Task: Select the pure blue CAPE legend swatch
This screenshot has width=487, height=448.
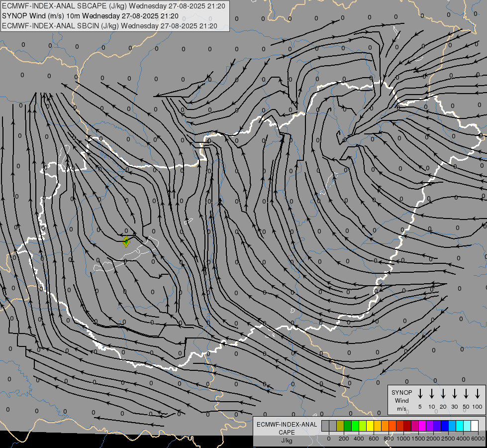Action: (444, 426)
